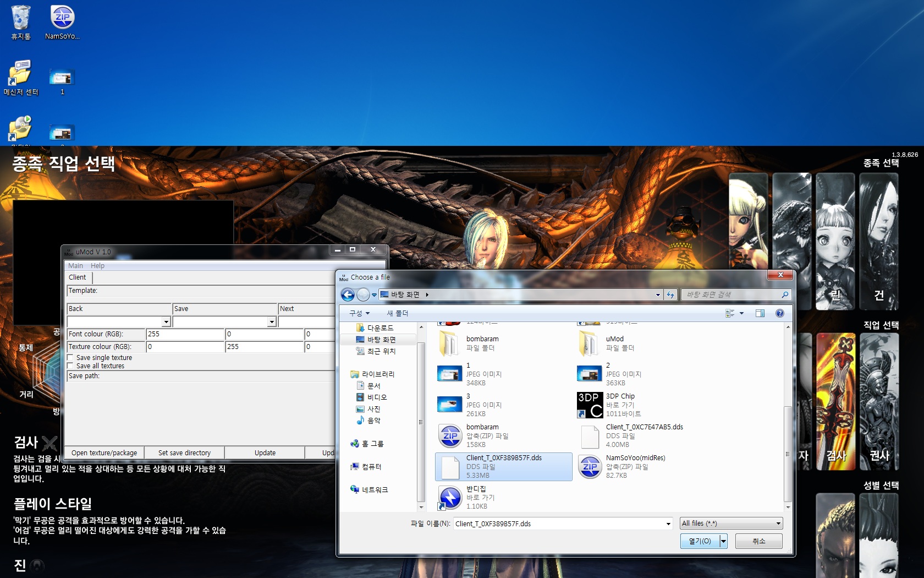Click the Back navigation arrow in file dialog

point(348,295)
